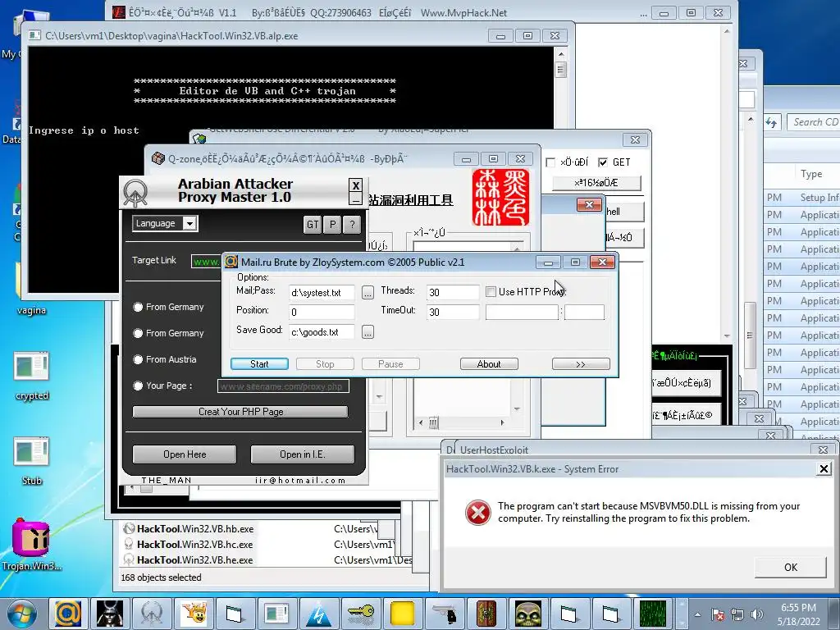The image size is (840, 630).
Task: Click the ? help button in Arabian Attacker
Action: pyautogui.click(x=352, y=225)
